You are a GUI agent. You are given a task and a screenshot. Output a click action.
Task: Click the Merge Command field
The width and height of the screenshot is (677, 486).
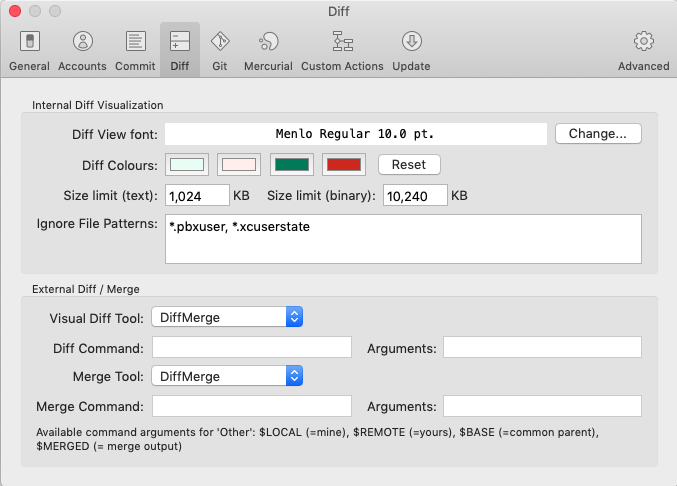click(x=252, y=406)
